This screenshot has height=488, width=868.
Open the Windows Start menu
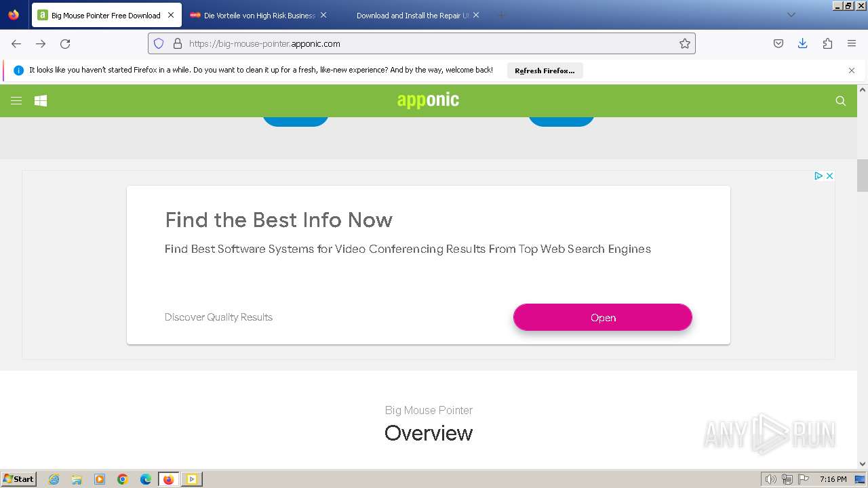tap(19, 479)
